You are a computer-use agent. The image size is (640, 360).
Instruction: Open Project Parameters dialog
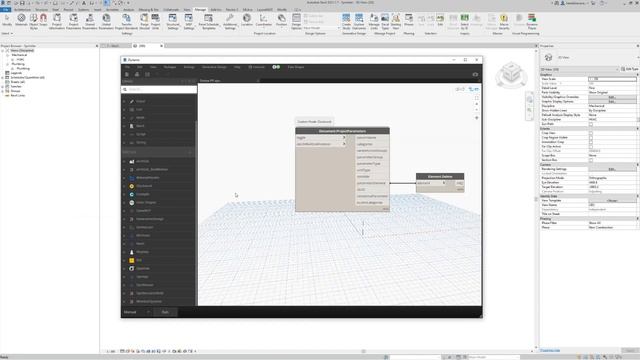[x=73, y=21]
